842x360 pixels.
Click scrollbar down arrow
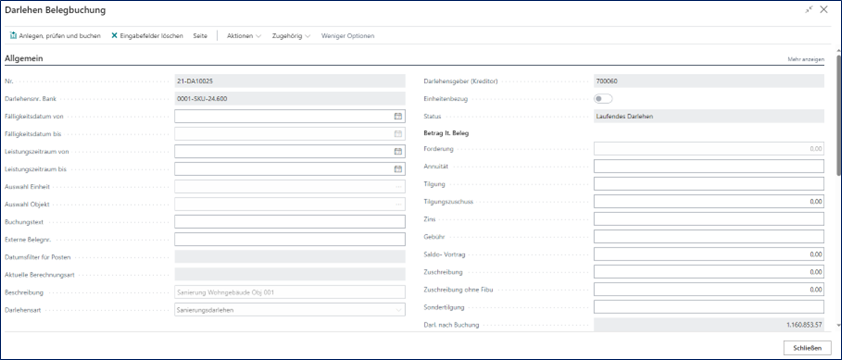(x=838, y=325)
